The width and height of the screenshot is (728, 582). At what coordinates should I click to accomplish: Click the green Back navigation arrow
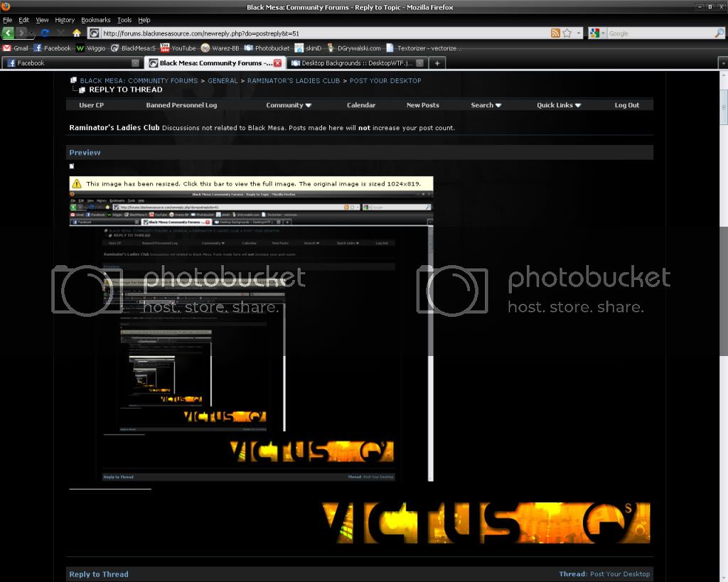(x=9, y=33)
